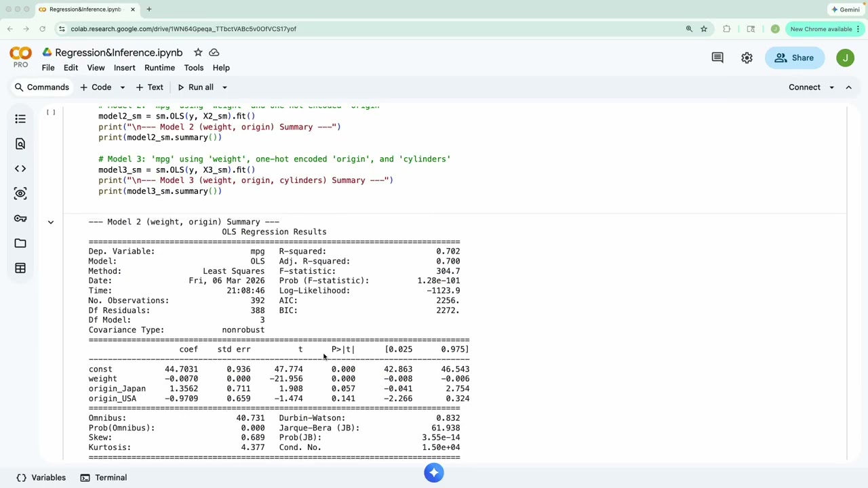Open Secrets key icon in sidebar
Screen dimensions: 868x488
click(x=20, y=218)
